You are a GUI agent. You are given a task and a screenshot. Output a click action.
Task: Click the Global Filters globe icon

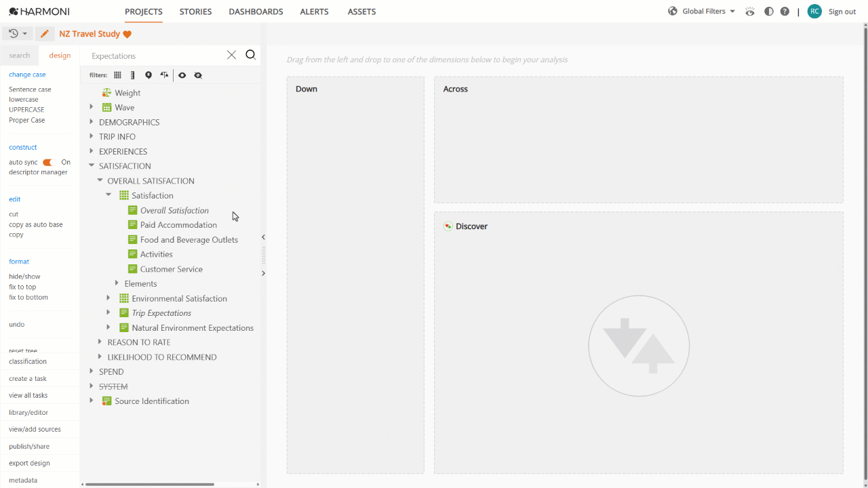click(673, 11)
